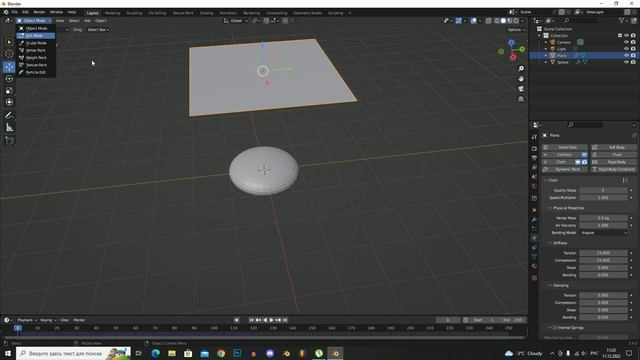This screenshot has height=360, width=640.
Task: Open the Modifiers wrench properties tab
Action: click(x=534, y=220)
